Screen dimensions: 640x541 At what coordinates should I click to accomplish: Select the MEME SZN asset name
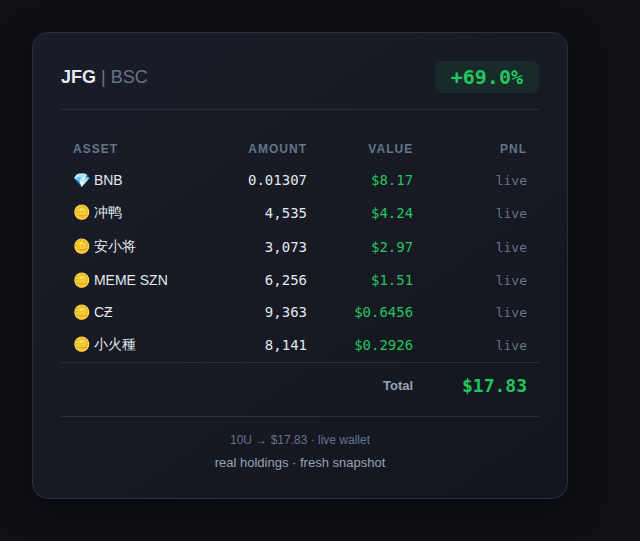click(131, 280)
